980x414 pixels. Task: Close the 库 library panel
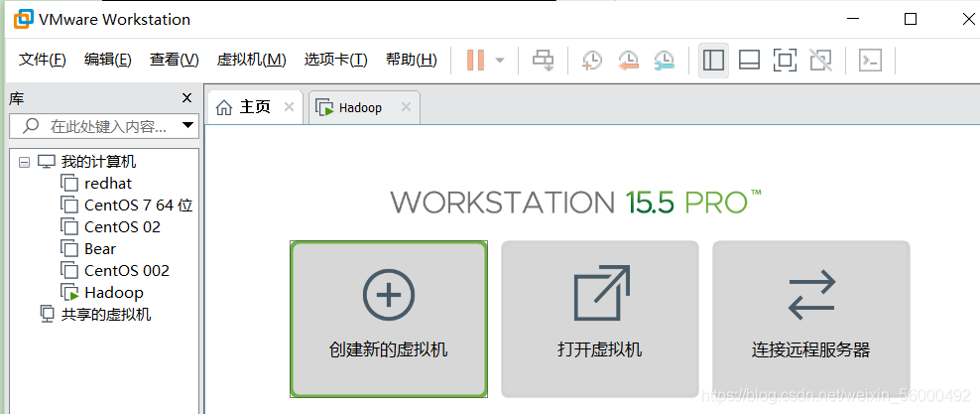coord(186,98)
